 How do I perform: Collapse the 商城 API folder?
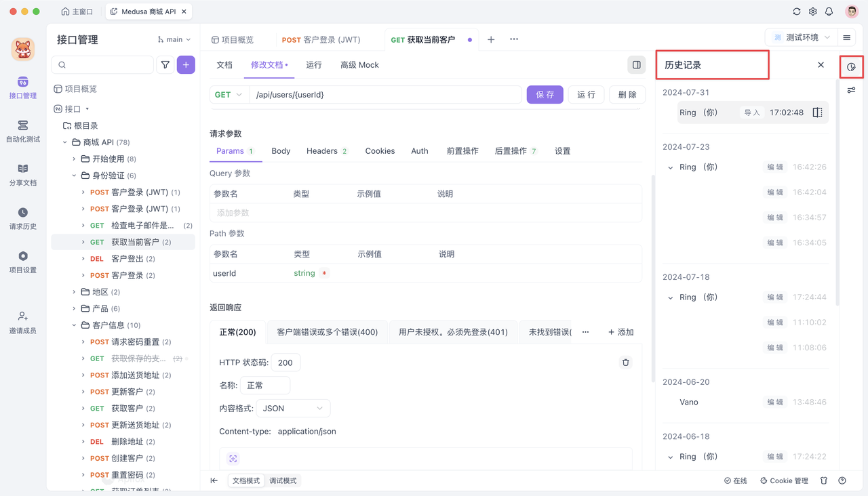tap(66, 142)
